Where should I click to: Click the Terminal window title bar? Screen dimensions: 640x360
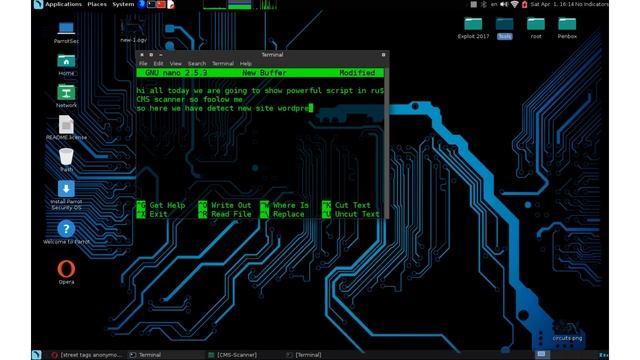(x=262, y=55)
